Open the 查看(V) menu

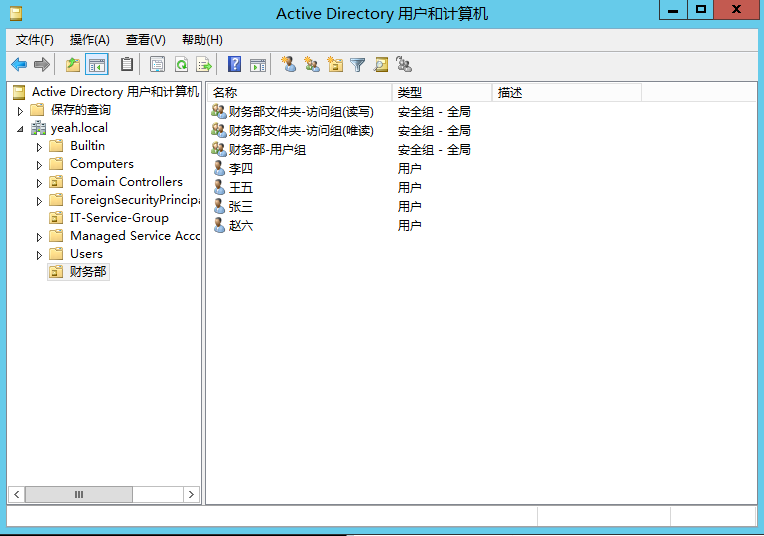click(x=146, y=39)
